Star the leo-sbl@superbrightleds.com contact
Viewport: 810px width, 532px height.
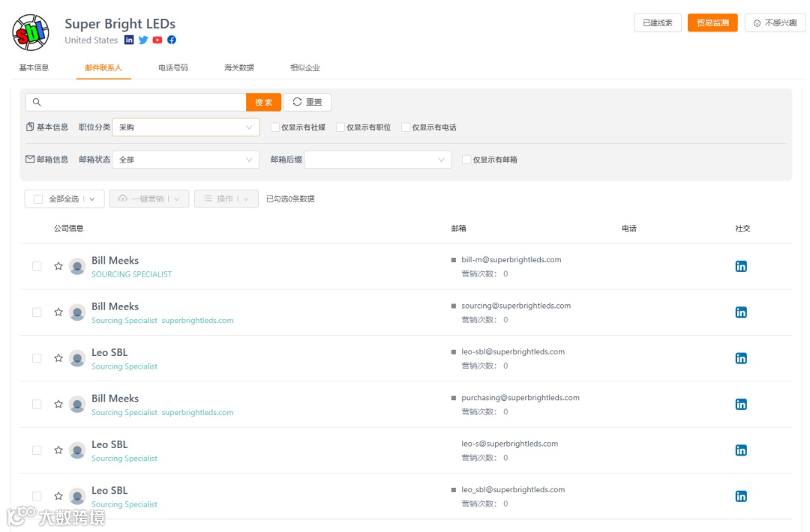pos(58,358)
